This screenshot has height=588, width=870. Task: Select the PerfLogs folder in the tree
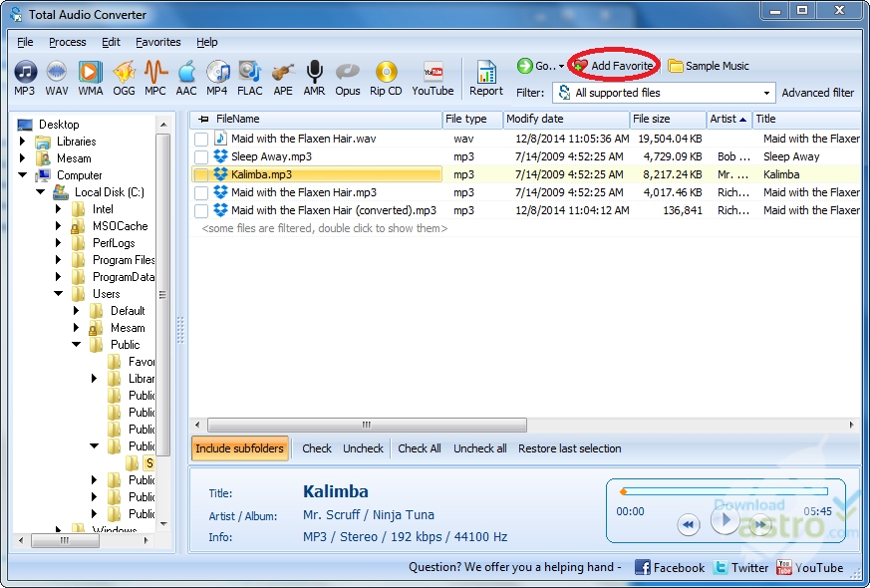(x=114, y=243)
